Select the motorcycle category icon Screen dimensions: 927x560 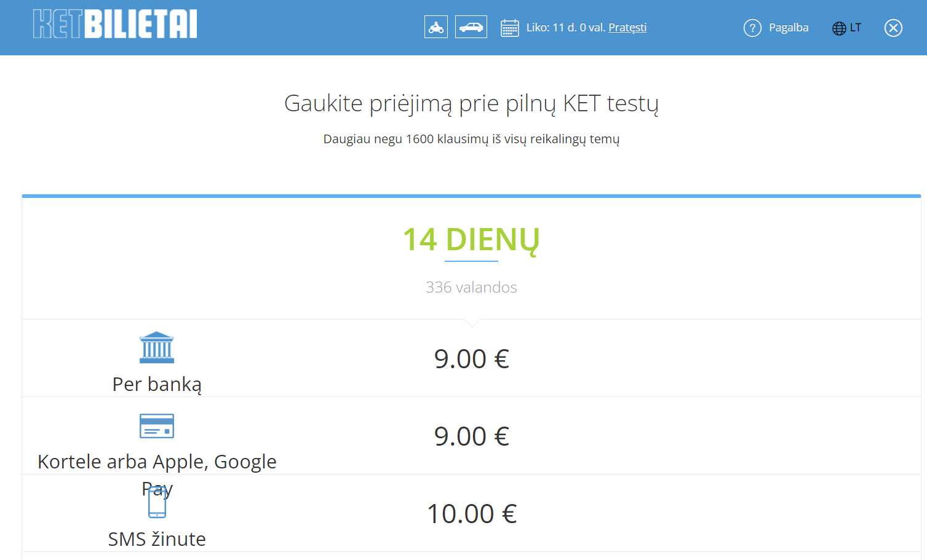coord(436,27)
